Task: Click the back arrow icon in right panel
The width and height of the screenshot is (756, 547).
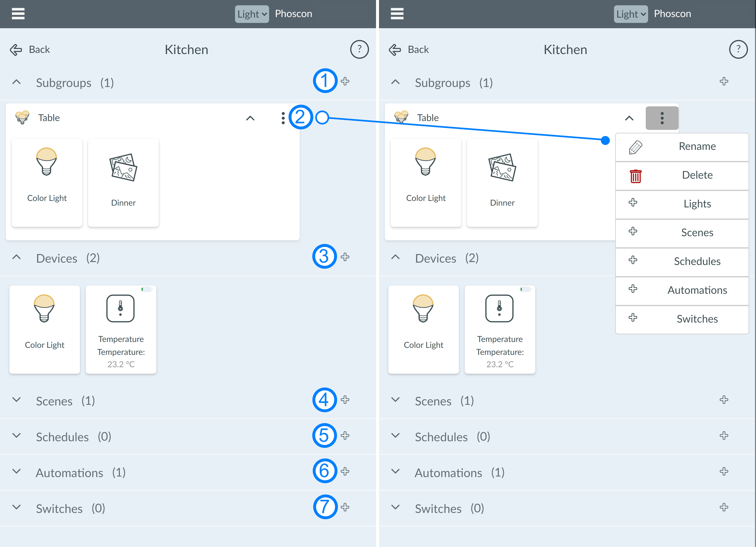Action: (395, 50)
